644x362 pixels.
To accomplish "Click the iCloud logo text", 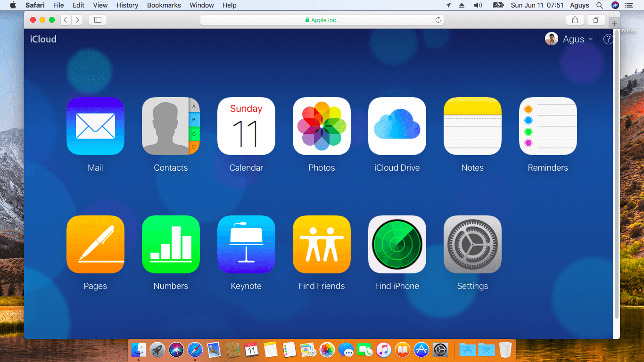I will 43,39.
